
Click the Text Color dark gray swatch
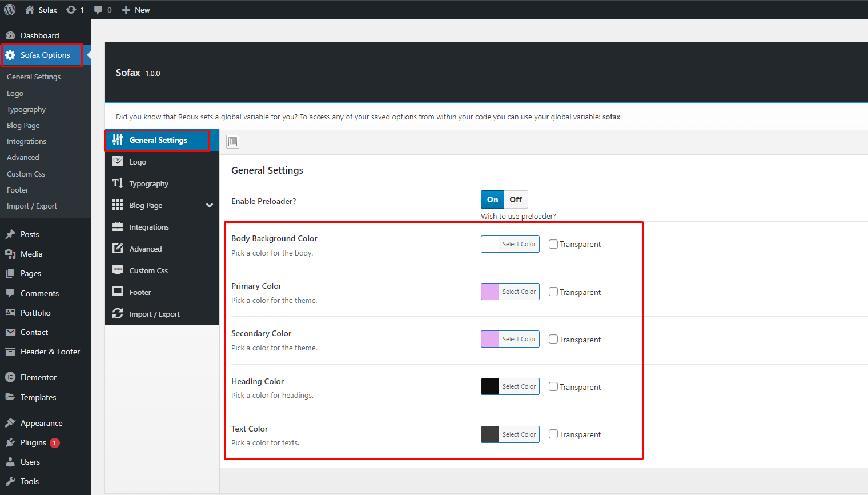(x=490, y=434)
